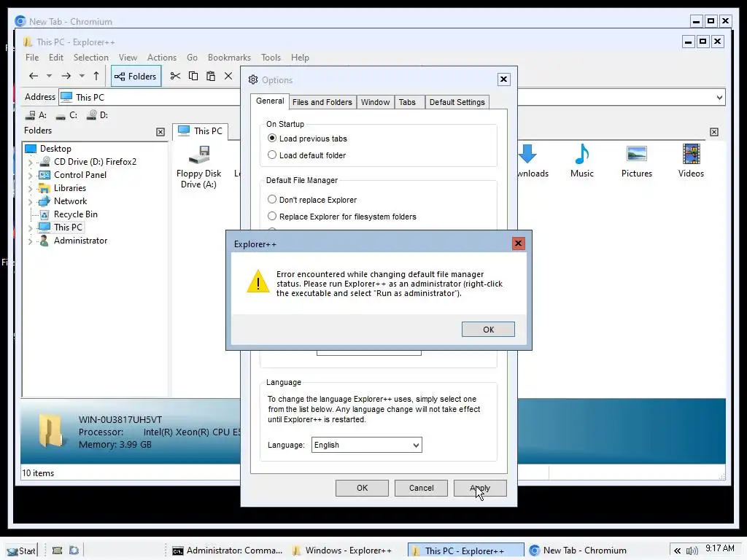Open the Language dropdown
Screen dimensions: 747x560
point(366,445)
